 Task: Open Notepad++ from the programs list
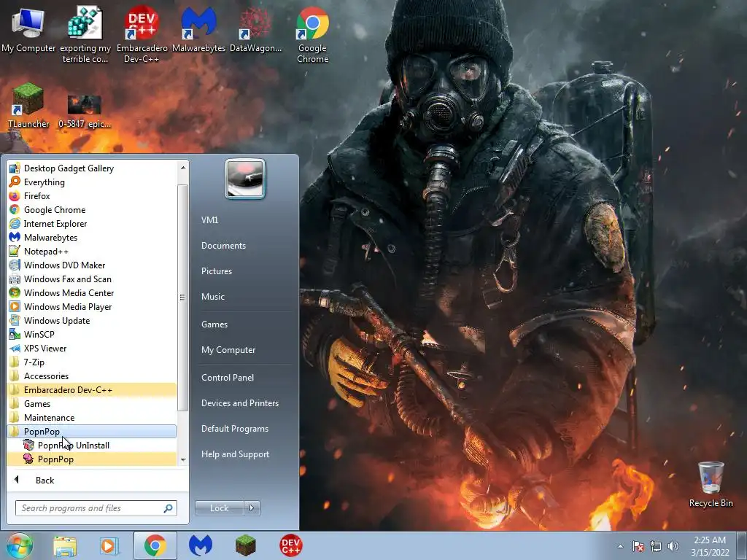pos(92,251)
